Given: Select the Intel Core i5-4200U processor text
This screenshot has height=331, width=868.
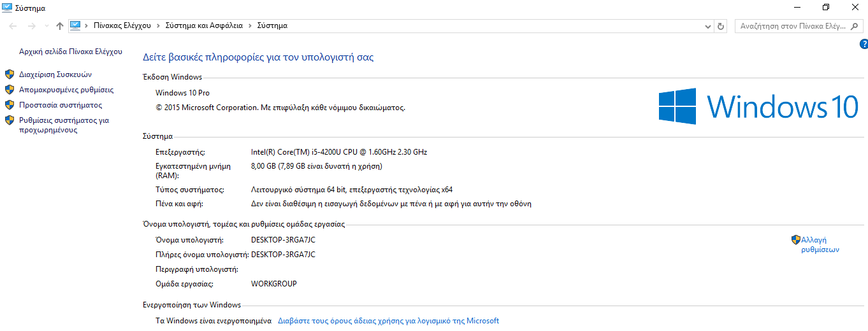Looking at the screenshot, I should (339, 152).
